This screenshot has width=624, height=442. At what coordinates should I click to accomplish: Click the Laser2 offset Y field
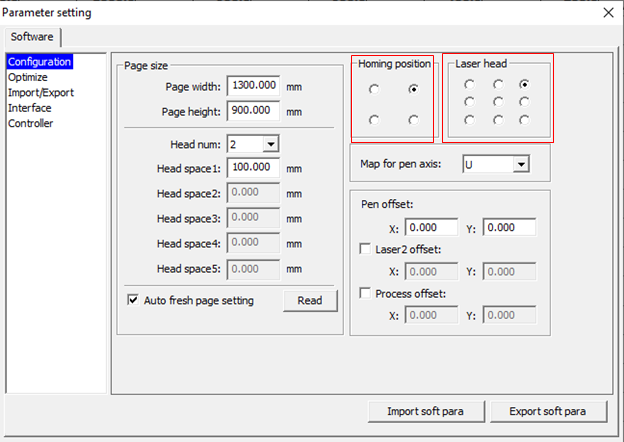(x=509, y=272)
